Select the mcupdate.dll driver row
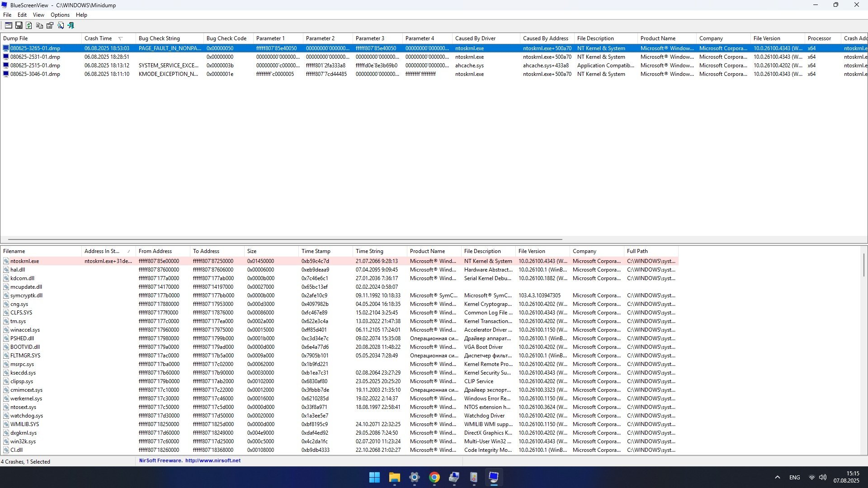 click(x=339, y=287)
